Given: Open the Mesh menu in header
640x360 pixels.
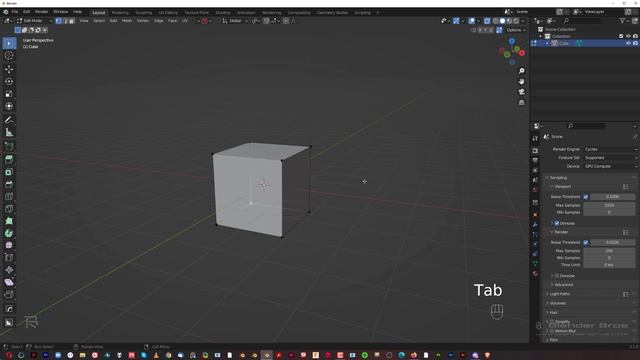Looking at the screenshot, I should click(x=127, y=21).
